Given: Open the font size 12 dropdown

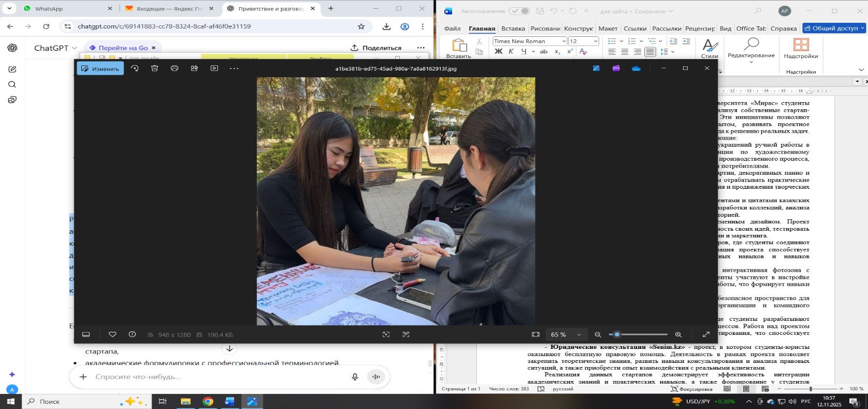Looking at the screenshot, I should coord(596,41).
